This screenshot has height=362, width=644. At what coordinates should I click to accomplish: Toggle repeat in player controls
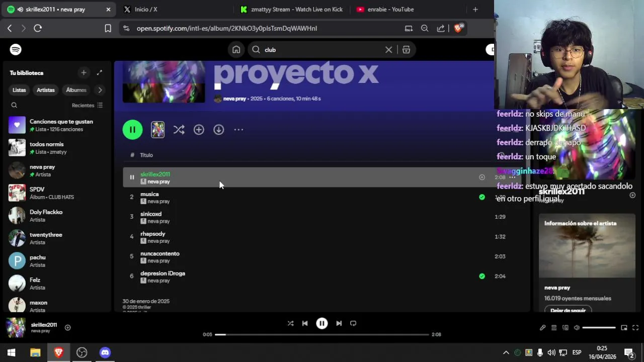(353, 323)
